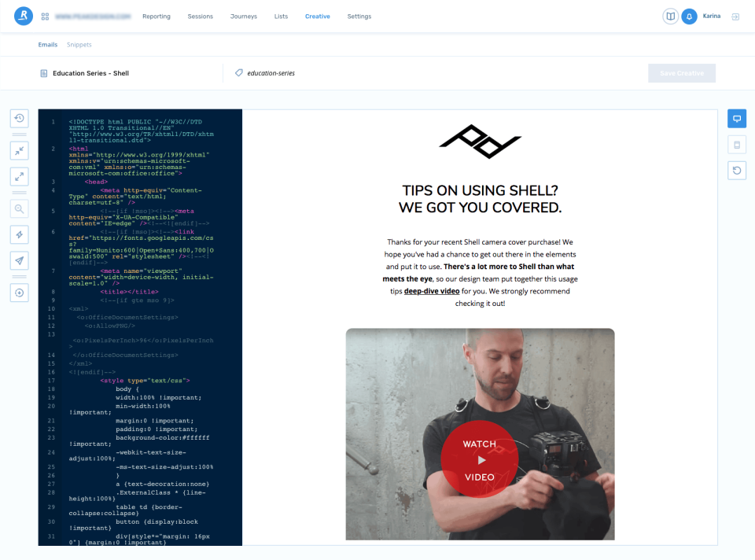The height and width of the screenshot is (560, 755).
Task: Edit the education-series tag field
Action: point(271,73)
